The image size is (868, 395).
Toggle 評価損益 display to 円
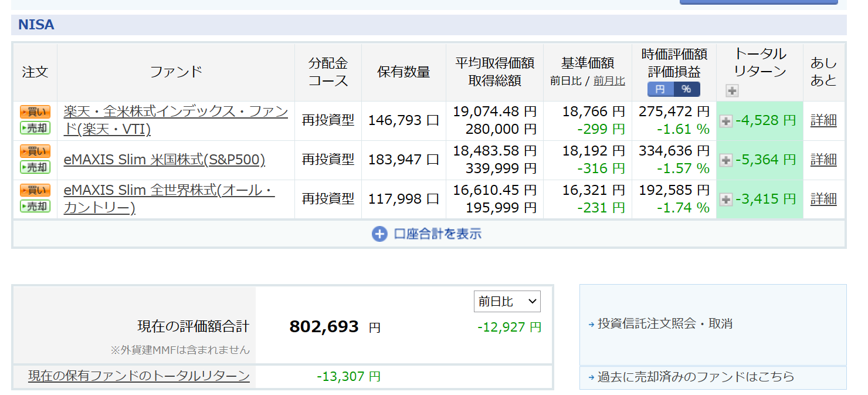click(660, 89)
